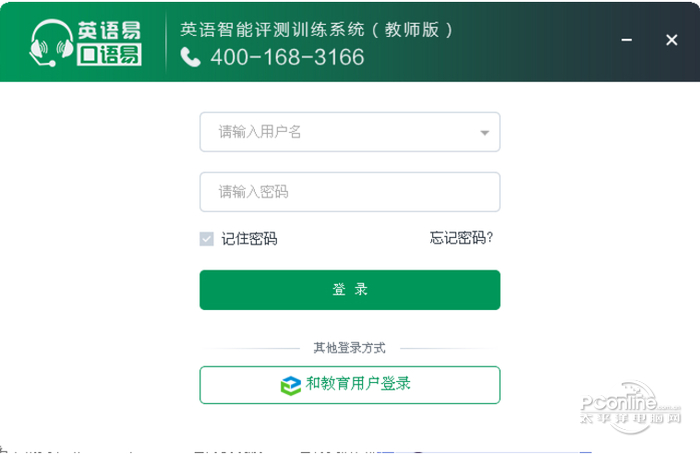Click the 记住密码 label text
700x454 pixels.
click(x=249, y=238)
